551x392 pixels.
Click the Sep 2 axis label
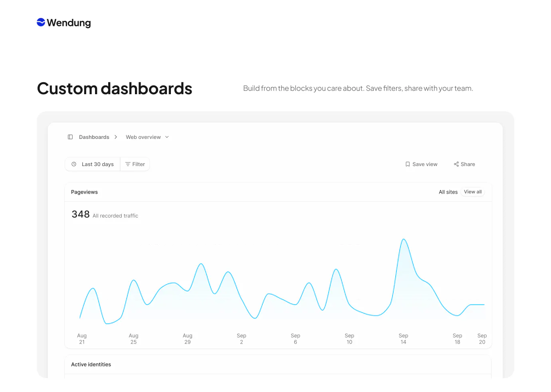242,339
